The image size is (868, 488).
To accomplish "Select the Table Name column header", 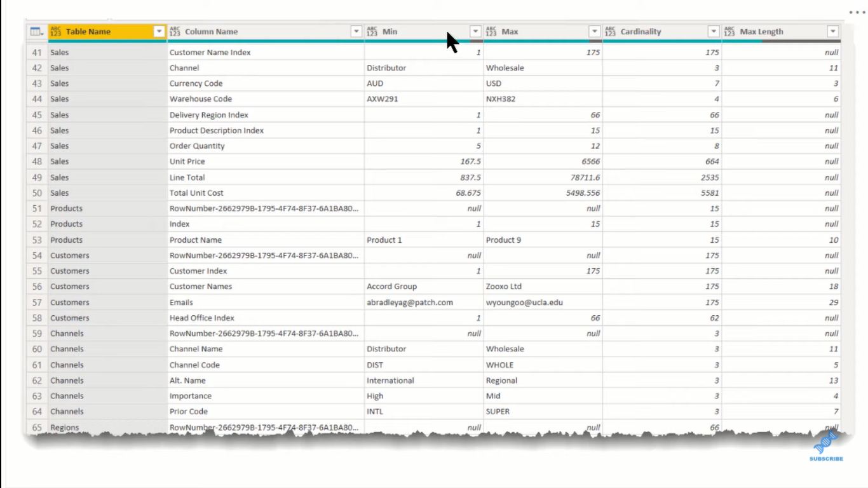I will click(107, 32).
